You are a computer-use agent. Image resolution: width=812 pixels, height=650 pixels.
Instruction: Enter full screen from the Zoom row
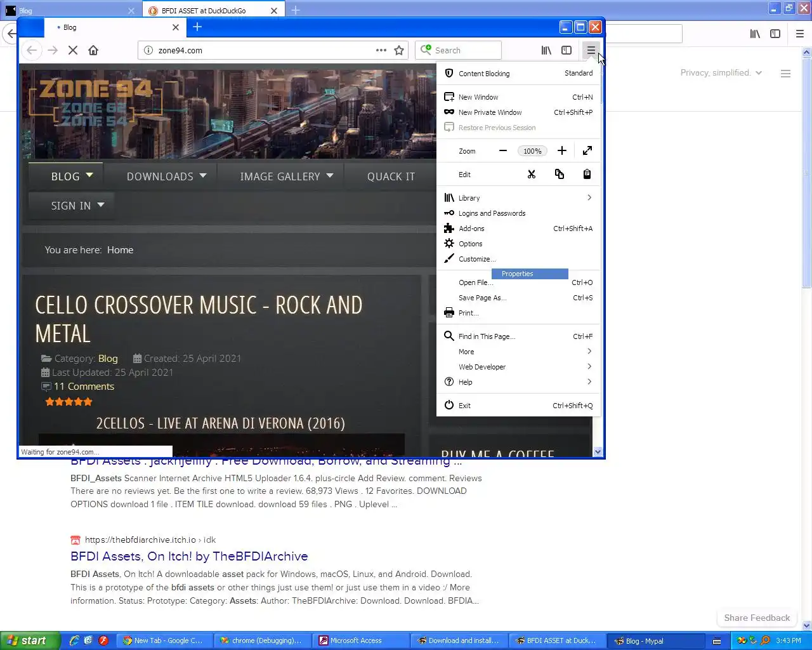point(587,150)
